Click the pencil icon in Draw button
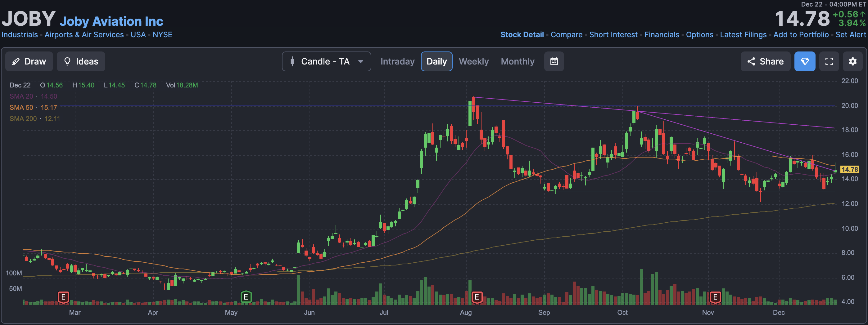The width and height of the screenshot is (868, 325). 16,62
